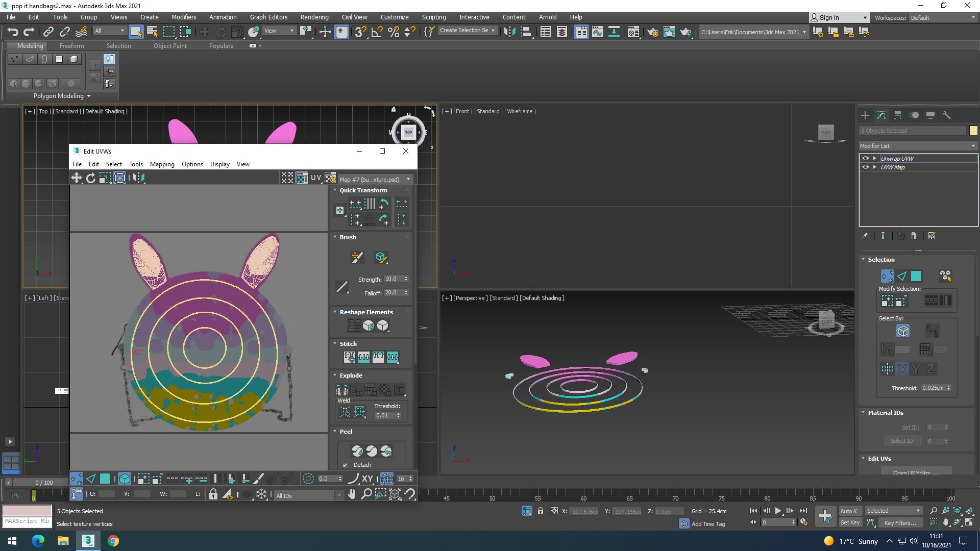
Task: Click the Target Weld icon
Action: tap(345, 412)
